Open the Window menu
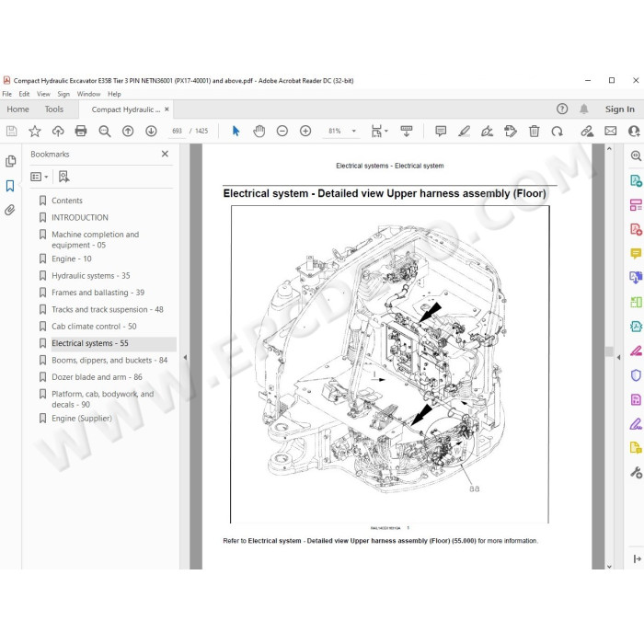This screenshot has height=644, width=644. pos(88,94)
